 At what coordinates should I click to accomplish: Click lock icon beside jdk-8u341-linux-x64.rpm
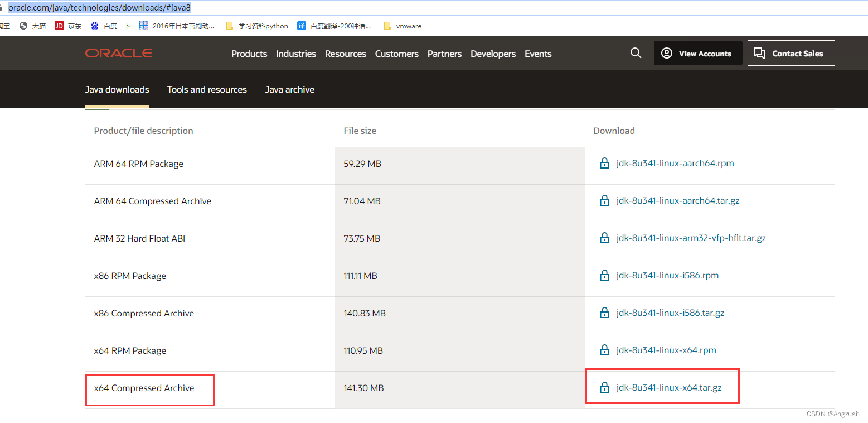604,350
